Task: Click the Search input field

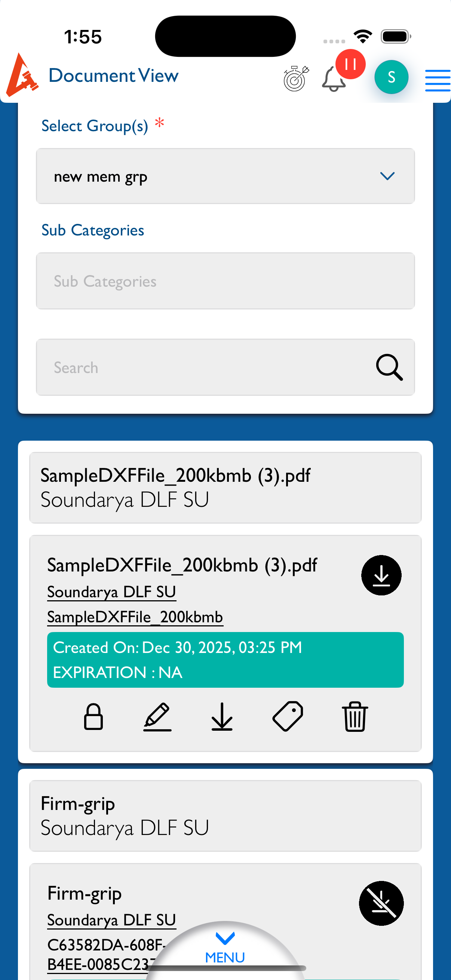Action: [x=206, y=367]
